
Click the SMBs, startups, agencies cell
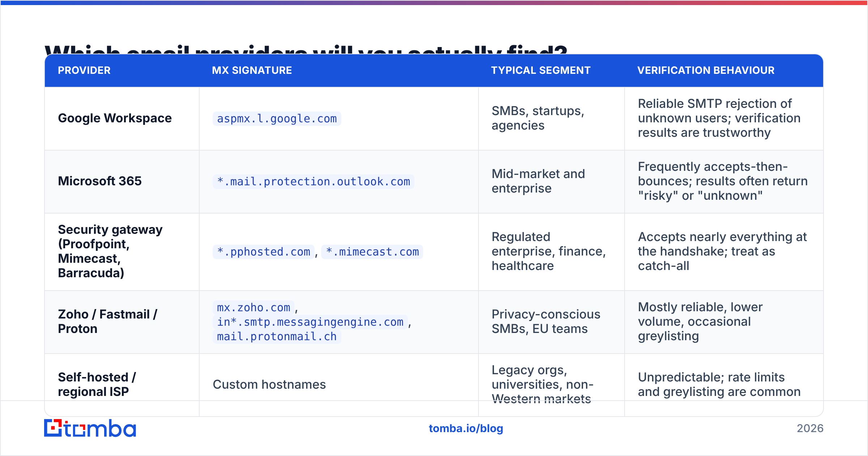pyautogui.click(x=552, y=118)
